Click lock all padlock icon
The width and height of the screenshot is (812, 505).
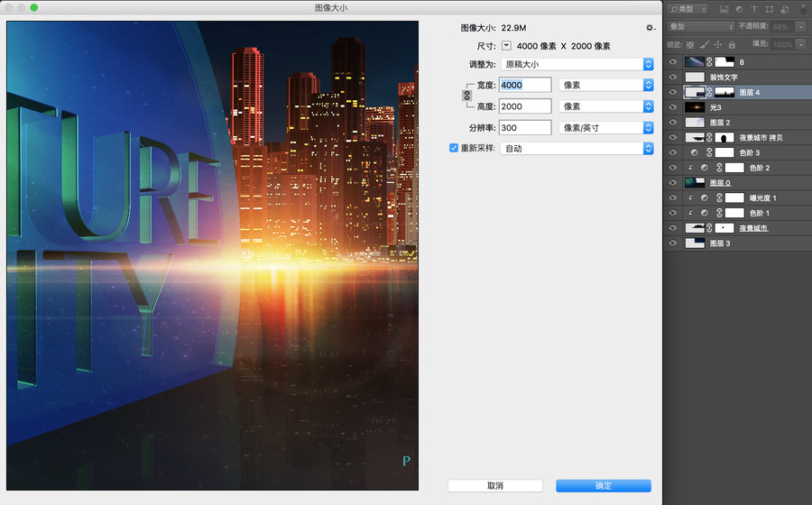pos(732,45)
